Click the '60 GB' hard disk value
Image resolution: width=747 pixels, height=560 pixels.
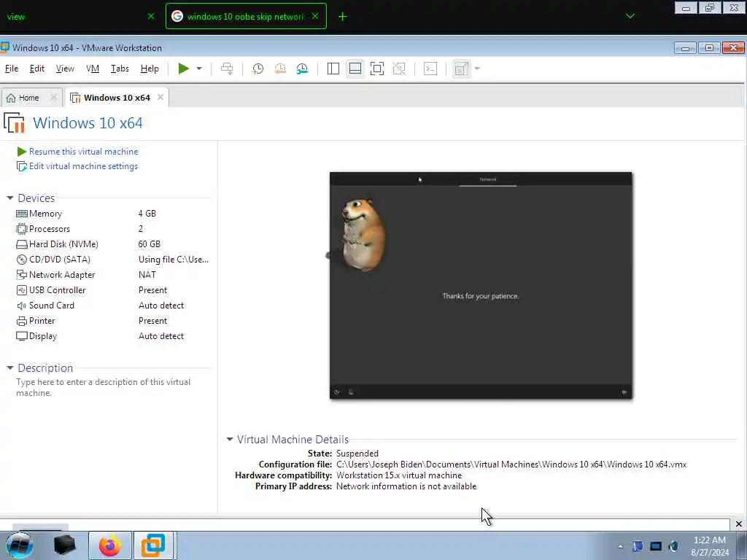tap(149, 244)
